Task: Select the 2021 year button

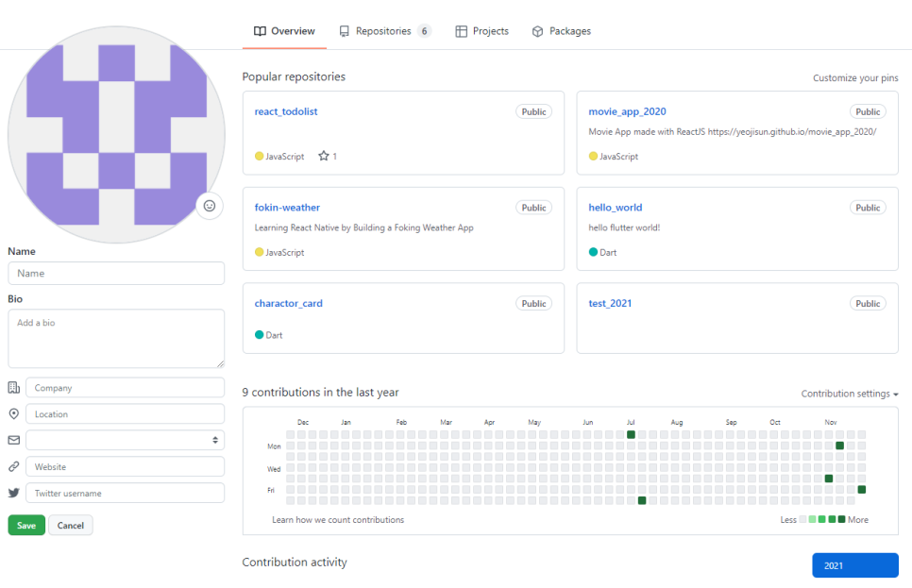Action: point(855,565)
